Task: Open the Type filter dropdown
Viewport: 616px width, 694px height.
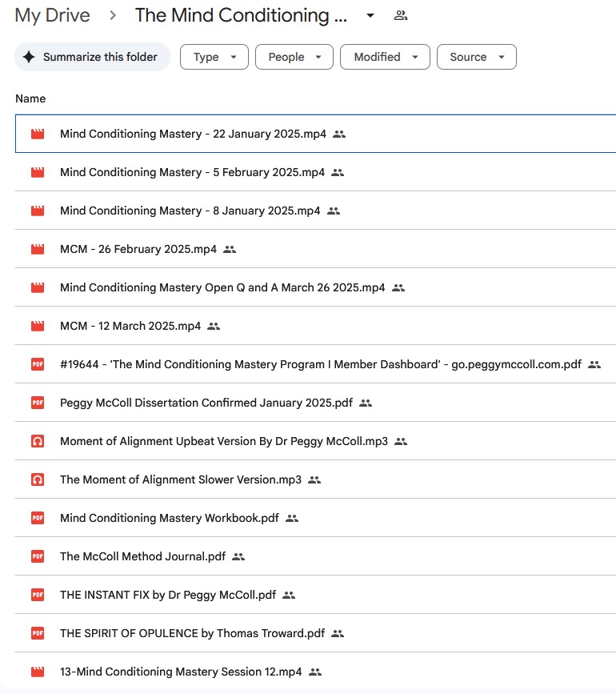Action: click(x=214, y=57)
